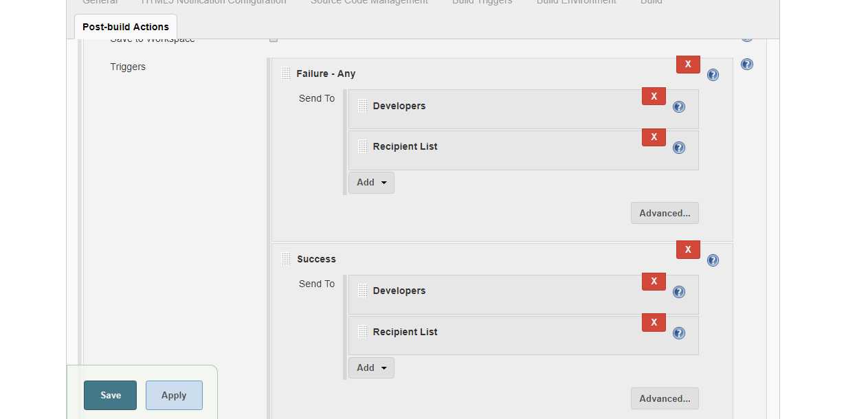Click the drag handle beside the Success trigger
Image resolution: width=868 pixels, height=419 pixels.
click(x=286, y=259)
